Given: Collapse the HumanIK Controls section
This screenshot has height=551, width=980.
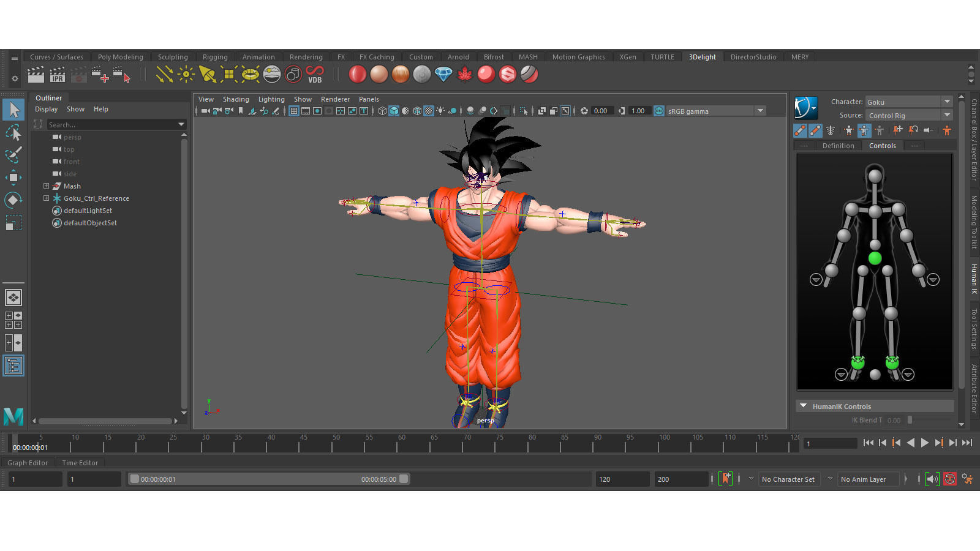Looking at the screenshot, I should (803, 406).
